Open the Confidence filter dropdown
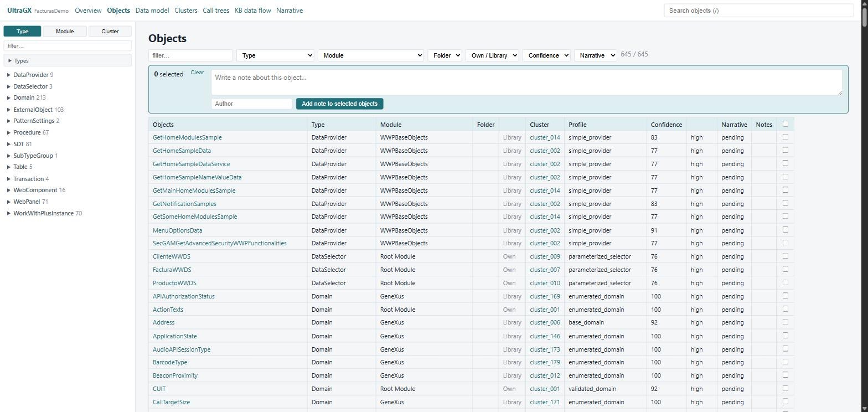Image resolution: width=868 pixels, height=412 pixels. pos(546,55)
